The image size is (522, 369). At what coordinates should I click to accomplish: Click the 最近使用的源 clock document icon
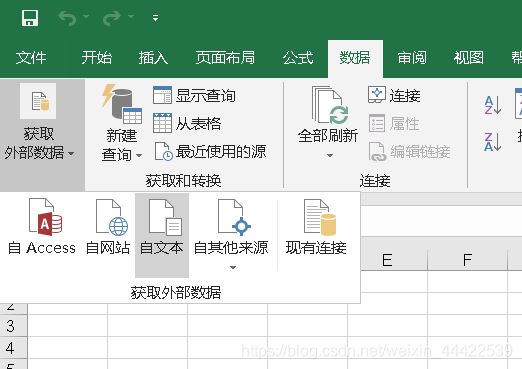(164, 151)
